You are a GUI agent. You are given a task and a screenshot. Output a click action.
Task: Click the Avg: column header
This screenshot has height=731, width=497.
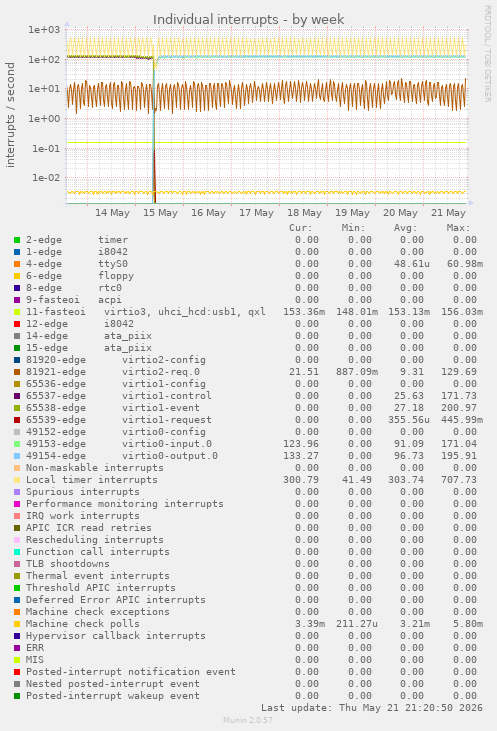click(406, 228)
